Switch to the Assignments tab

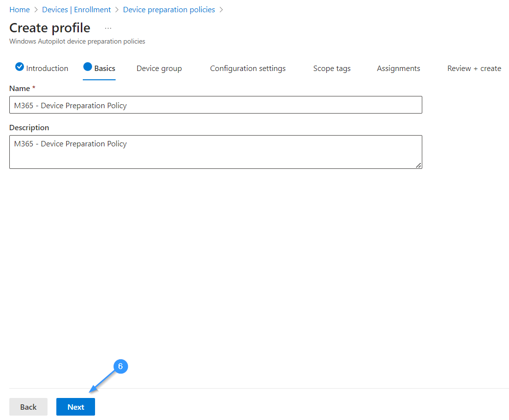[398, 69]
